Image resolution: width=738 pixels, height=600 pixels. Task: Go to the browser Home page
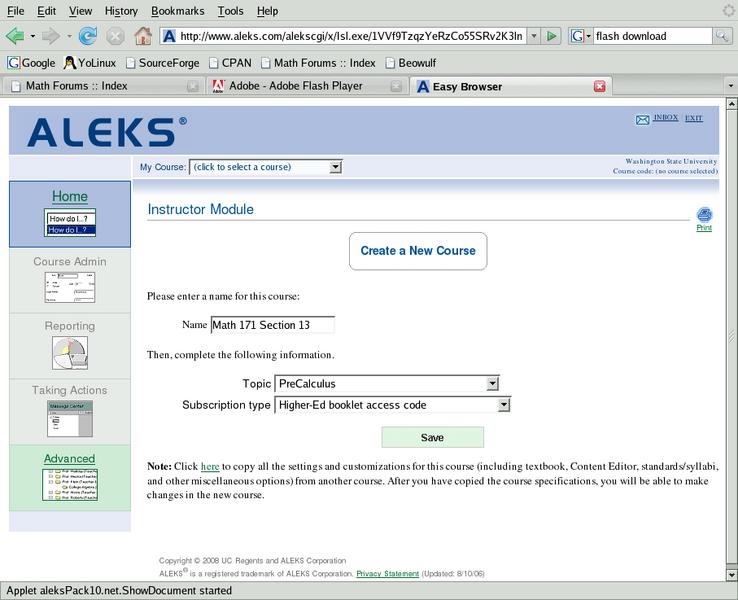[143, 36]
